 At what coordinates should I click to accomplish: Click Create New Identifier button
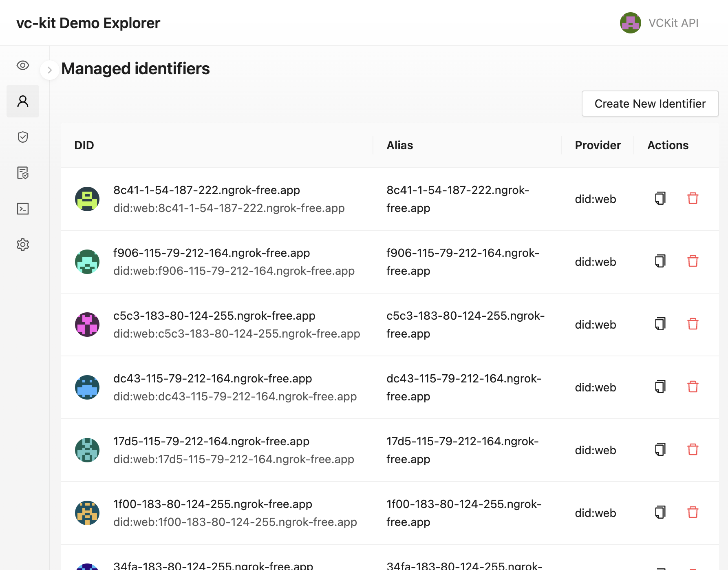(x=650, y=104)
